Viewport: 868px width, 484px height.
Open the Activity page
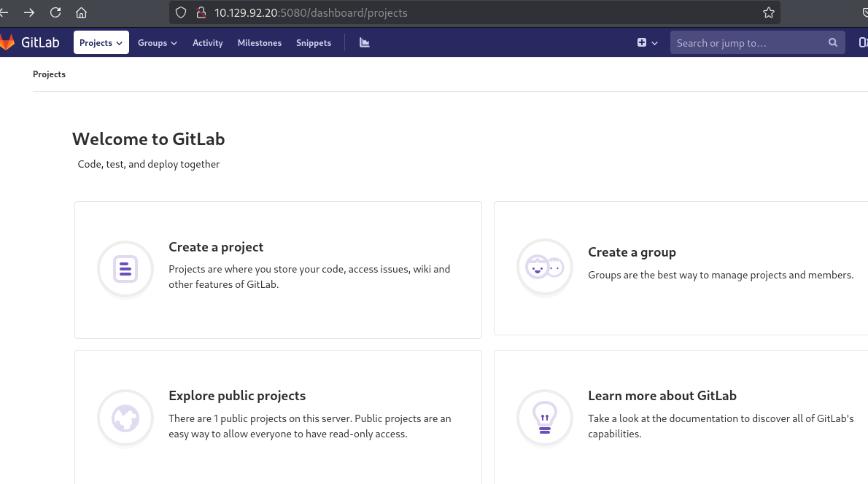click(208, 42)
